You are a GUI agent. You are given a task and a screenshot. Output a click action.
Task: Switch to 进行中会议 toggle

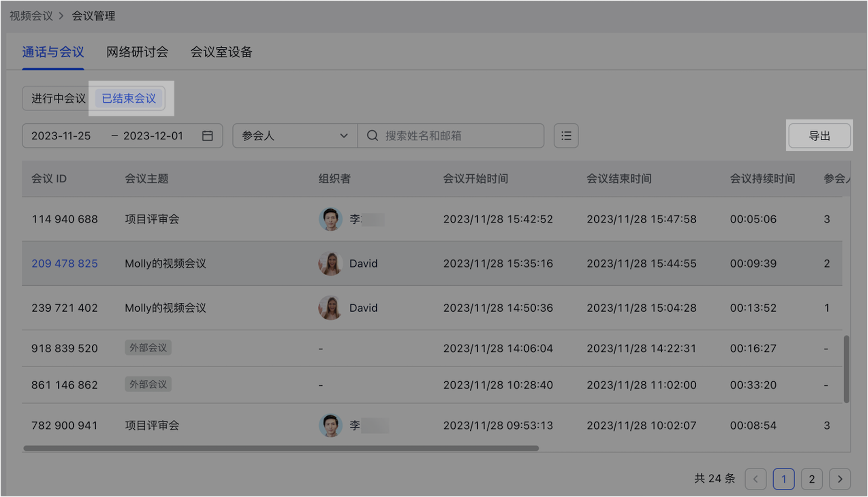tap(58, 99)
